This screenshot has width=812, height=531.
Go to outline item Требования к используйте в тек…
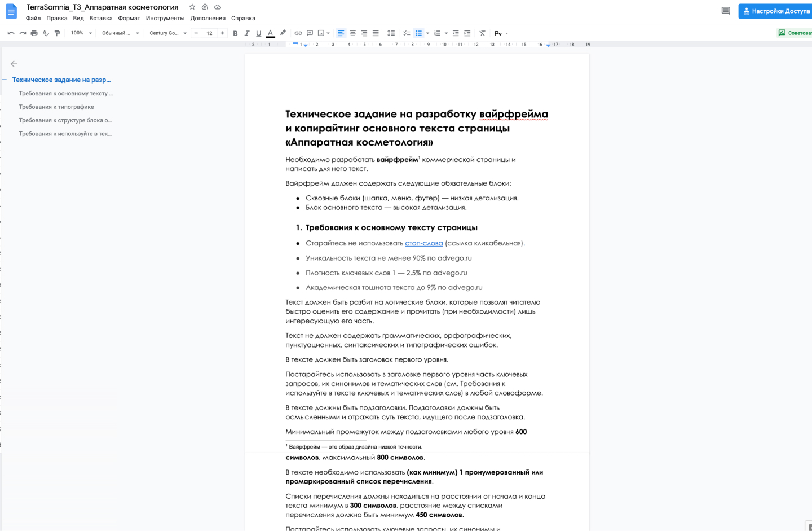point(65,134)
